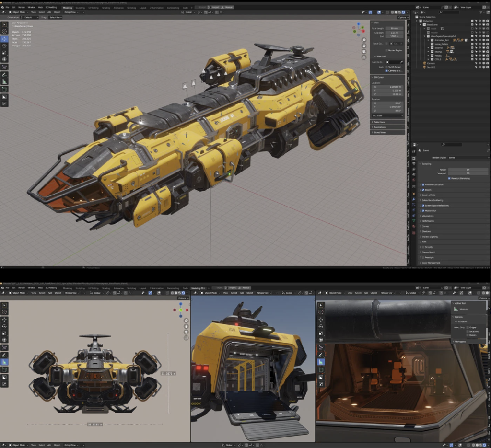This screenshot has height=448, width=491.
Task: Open Select Box drag setting button
Action: tap(55, 18)
